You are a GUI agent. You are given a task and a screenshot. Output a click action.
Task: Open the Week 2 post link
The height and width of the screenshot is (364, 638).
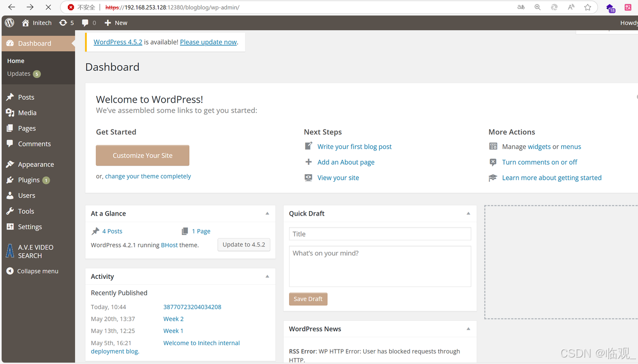click(173, 319)
